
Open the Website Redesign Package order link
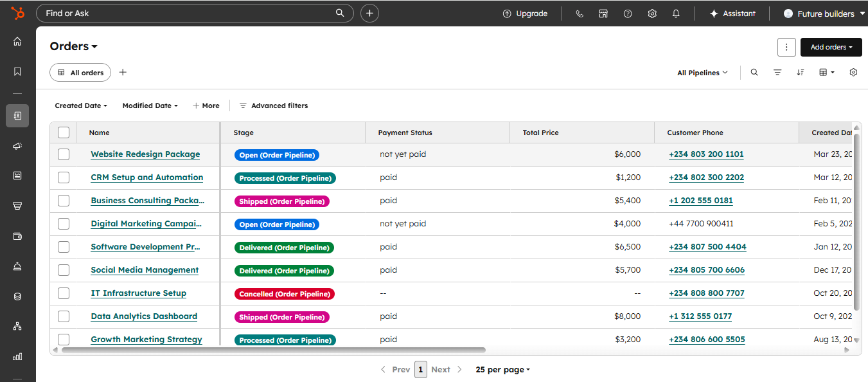(x=145, y=154)
